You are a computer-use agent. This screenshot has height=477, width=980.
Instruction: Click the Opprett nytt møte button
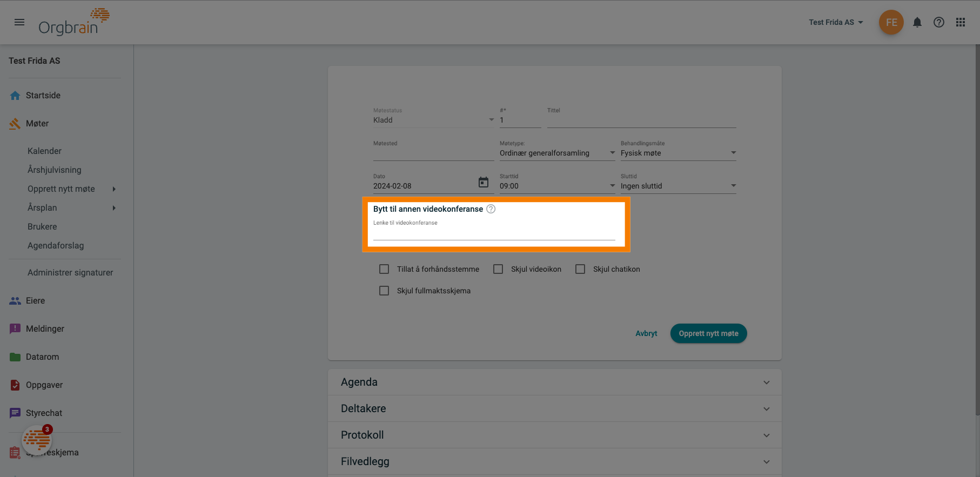click(708, 333)
